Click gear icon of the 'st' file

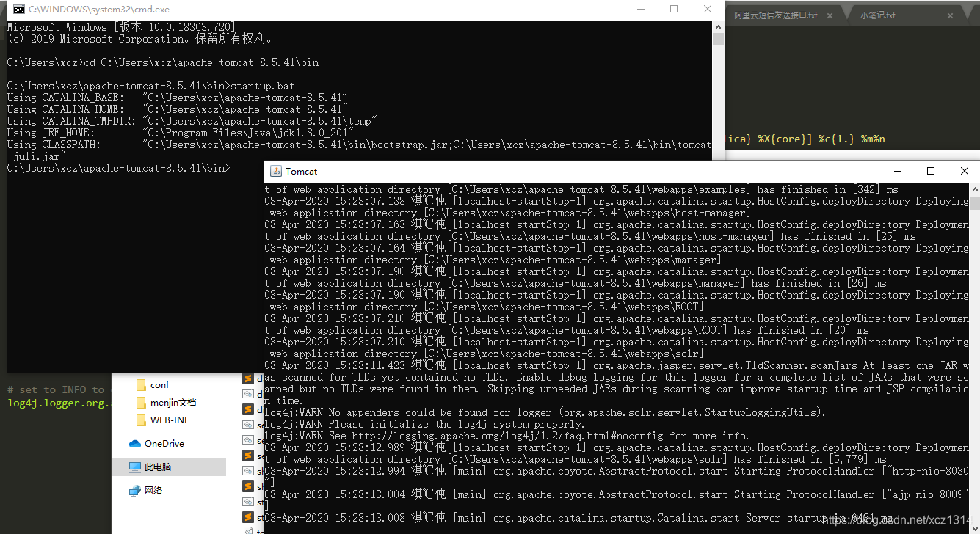click(x=249, y=502)
